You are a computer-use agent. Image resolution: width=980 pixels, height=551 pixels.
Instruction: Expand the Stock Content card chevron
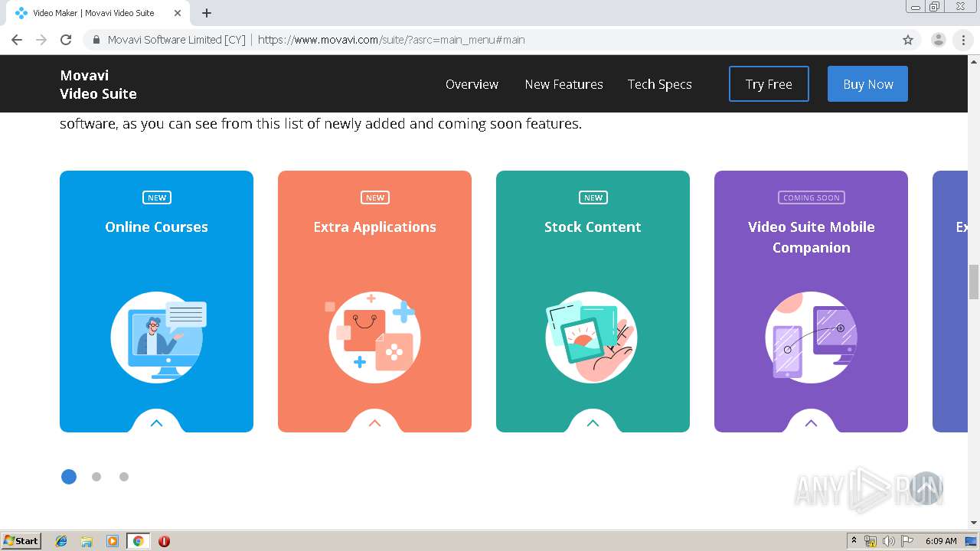coord(593,422)
